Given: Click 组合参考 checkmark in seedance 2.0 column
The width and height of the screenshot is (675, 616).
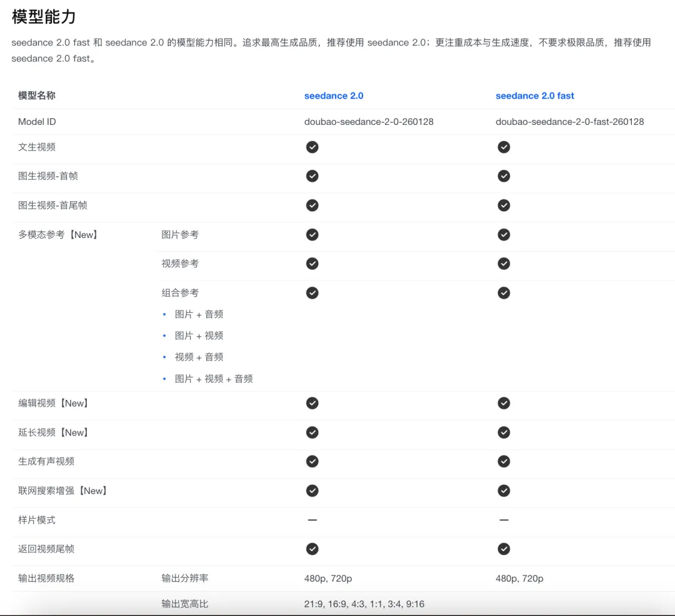Looking at the screenshot, I should (312, 293).
